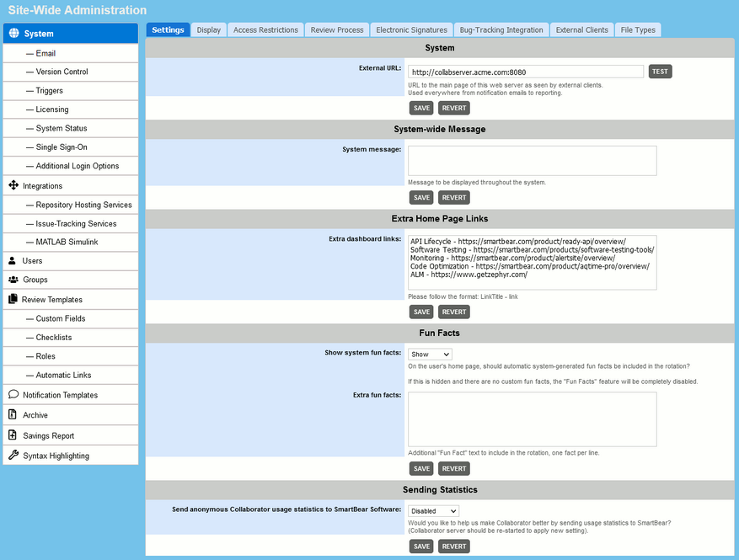Open Email settings in sidebar
The width and height of the screenshot is (739, 560).
pos(71,53)
